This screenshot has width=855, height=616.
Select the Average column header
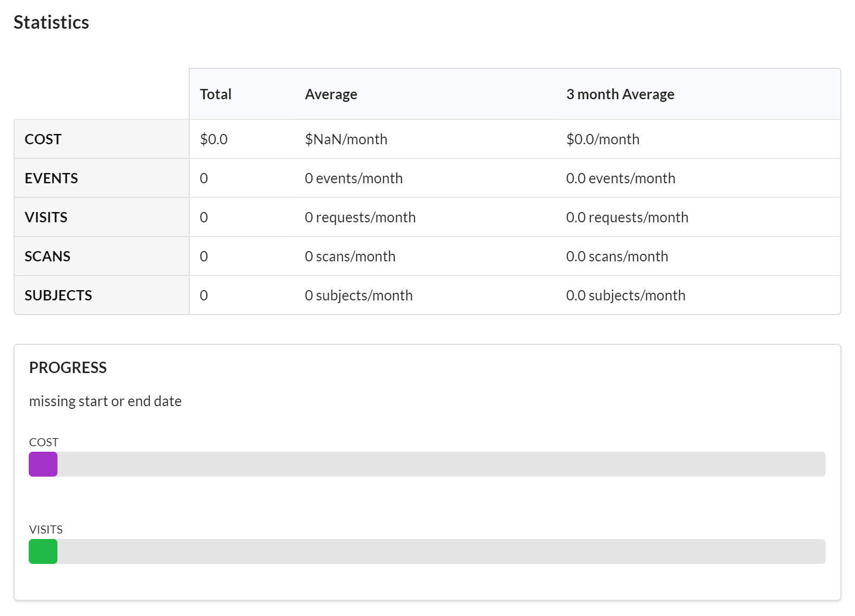coord(331,94)
